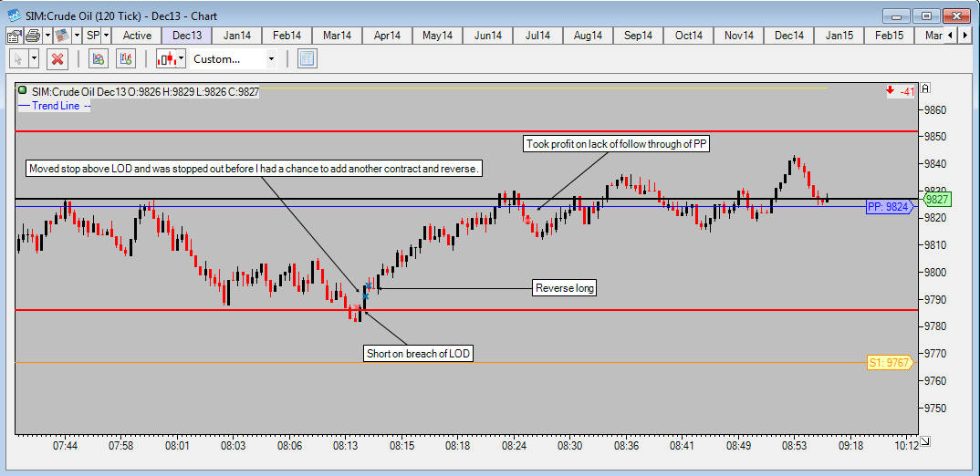Click the candlestick chart type icon
The height and width of the screenshot is (476, 980).
click(x=166, y=59)
